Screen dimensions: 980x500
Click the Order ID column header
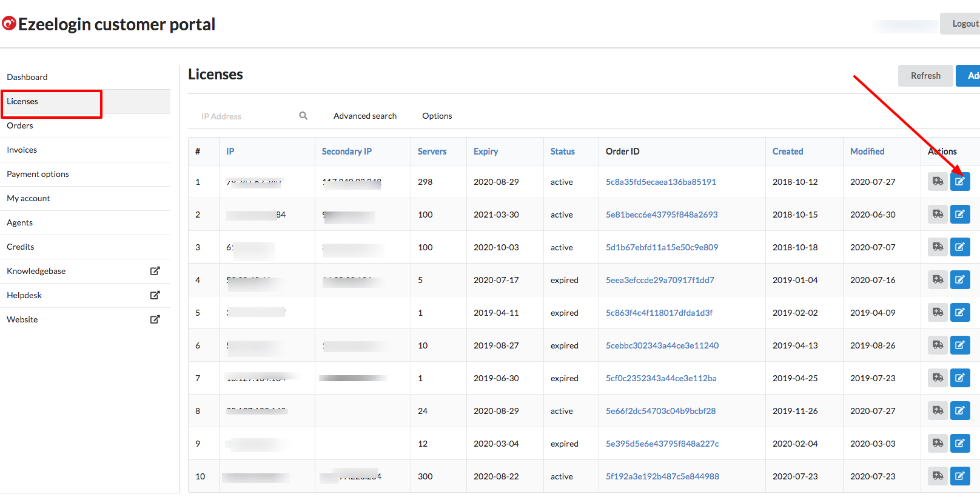click(x=623, y=152)
